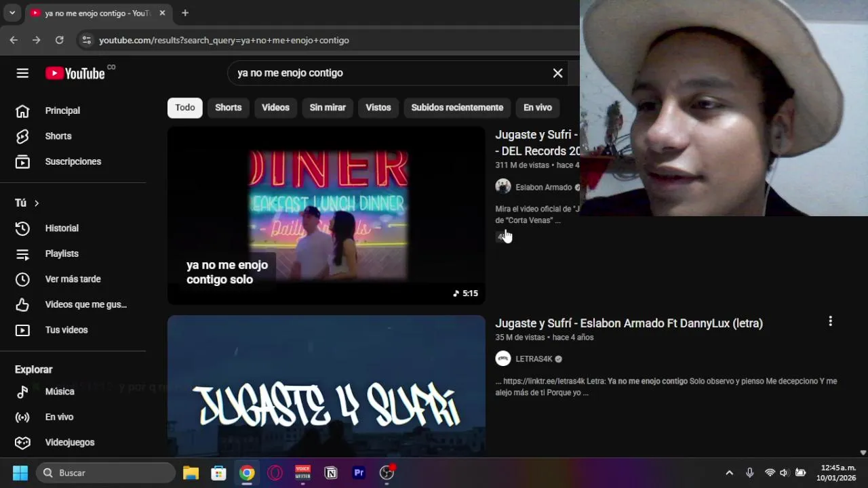
Task: Select Subidos recientemente filter chip
Action: [457, 108]
